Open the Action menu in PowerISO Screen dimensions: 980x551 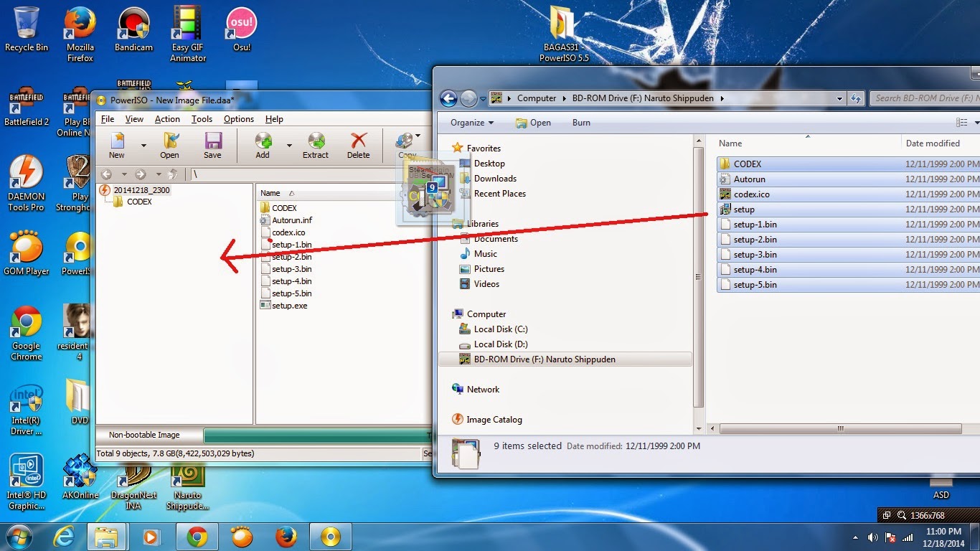[167, 119]
